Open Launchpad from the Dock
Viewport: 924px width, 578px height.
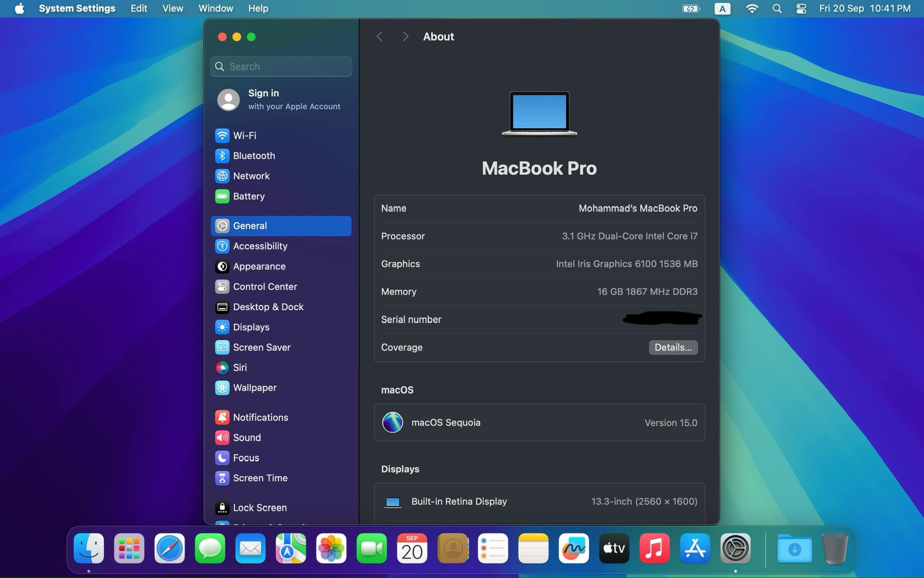pyautogui.click(x=129, y=549)
